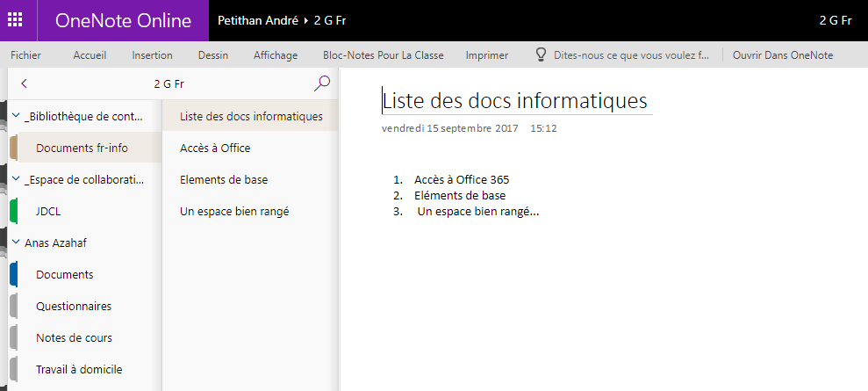Click the page title Liste des docs informatiques
Viewport: 868px width, 391px height.
[x=515, y=101]
